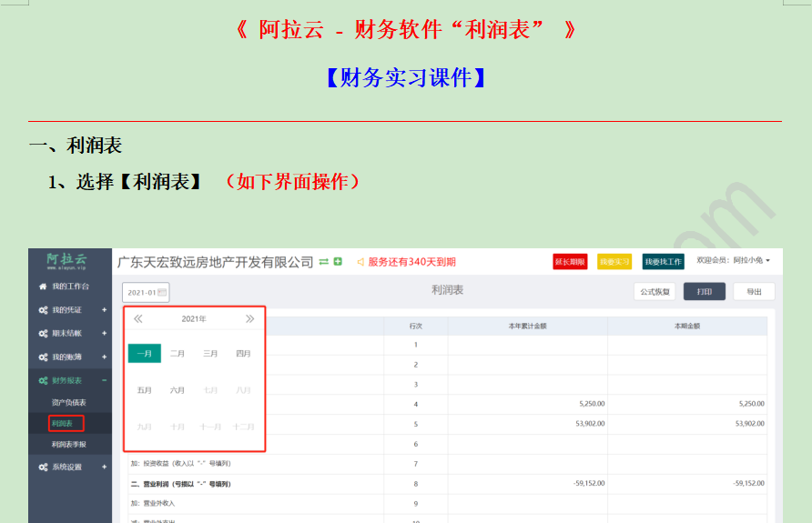This screenshot has width=812, height=523.
Task: Click the home icon beside 我的工作台
Action: pyautogui.click(x=43, y=287)
